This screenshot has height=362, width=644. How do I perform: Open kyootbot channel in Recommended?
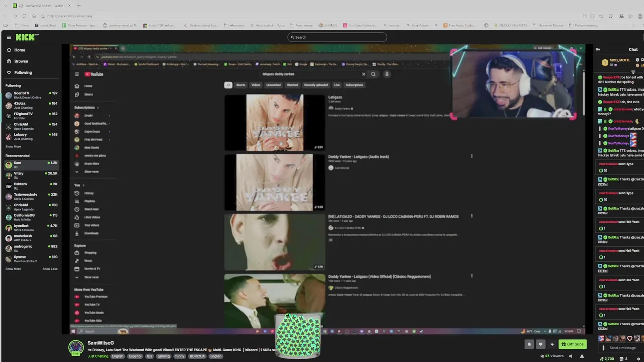click(x=31, y=227)
